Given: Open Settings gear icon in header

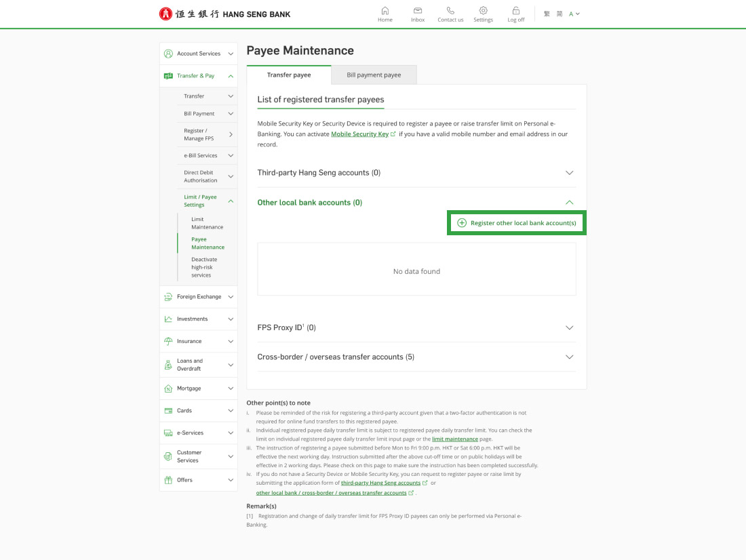Looking at the screenshot, I should click(483, 11).
